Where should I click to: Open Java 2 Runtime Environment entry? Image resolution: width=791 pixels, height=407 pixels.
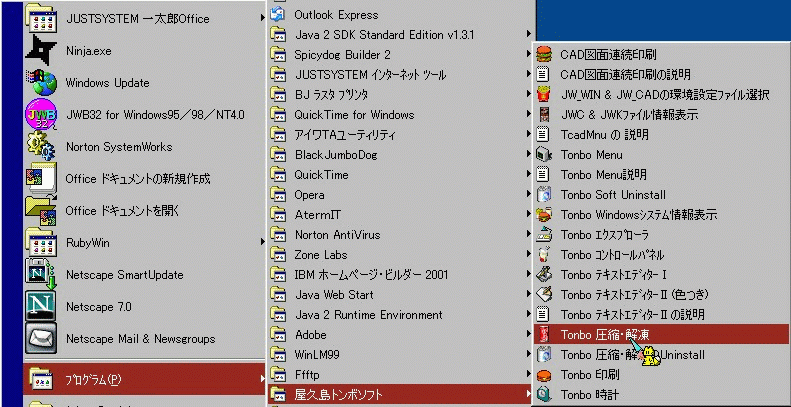coord(401,315)
